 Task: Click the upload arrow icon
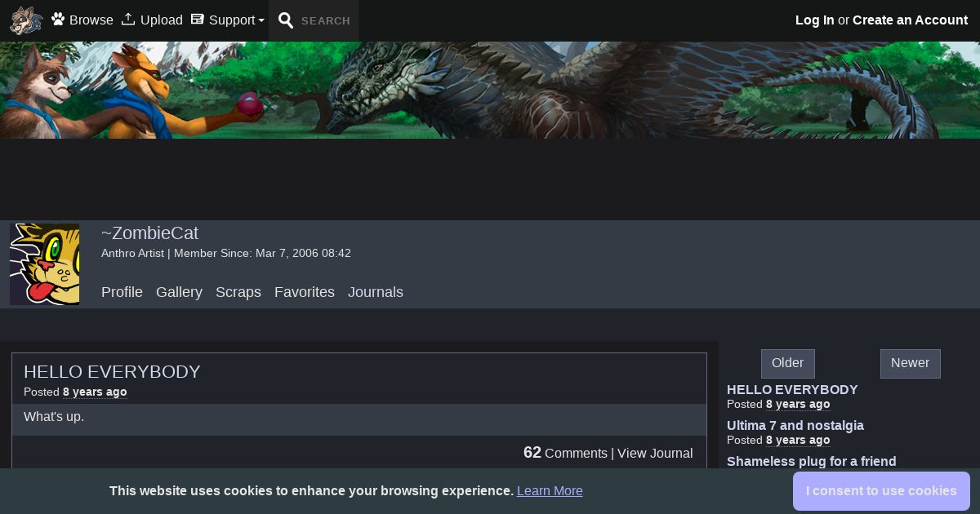point(128,19)
